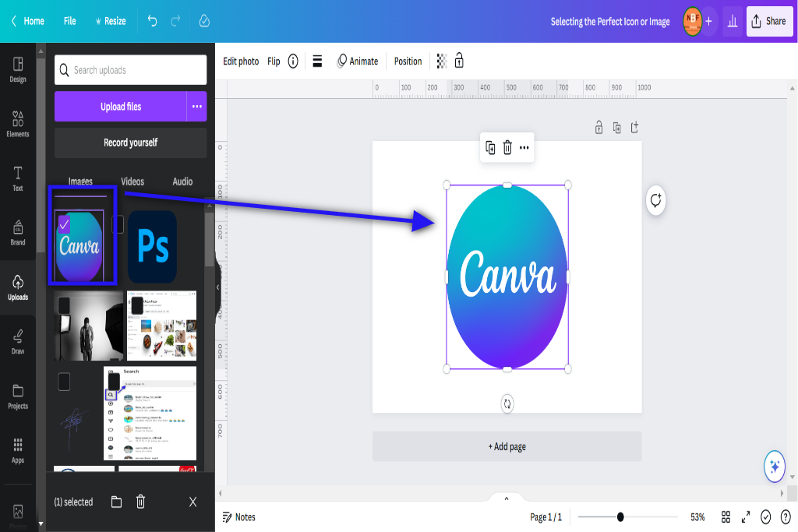Lock the page using padlock above canvas
Viewport: 798px width, 532px height.
pos(599,127)
